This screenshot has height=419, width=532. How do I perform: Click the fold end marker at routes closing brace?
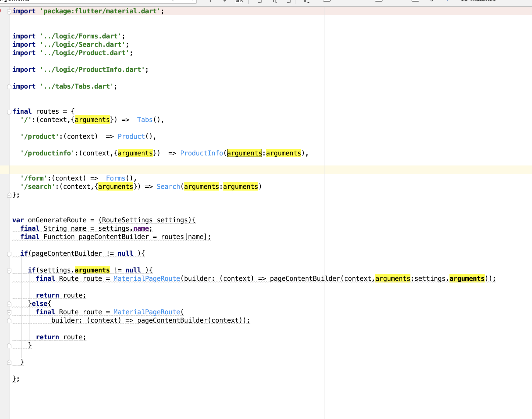(x=9, y=195)
